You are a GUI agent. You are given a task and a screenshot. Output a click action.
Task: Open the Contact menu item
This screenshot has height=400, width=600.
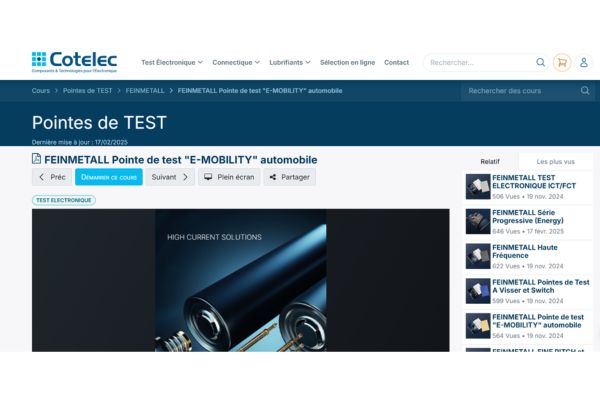[396, 62]
